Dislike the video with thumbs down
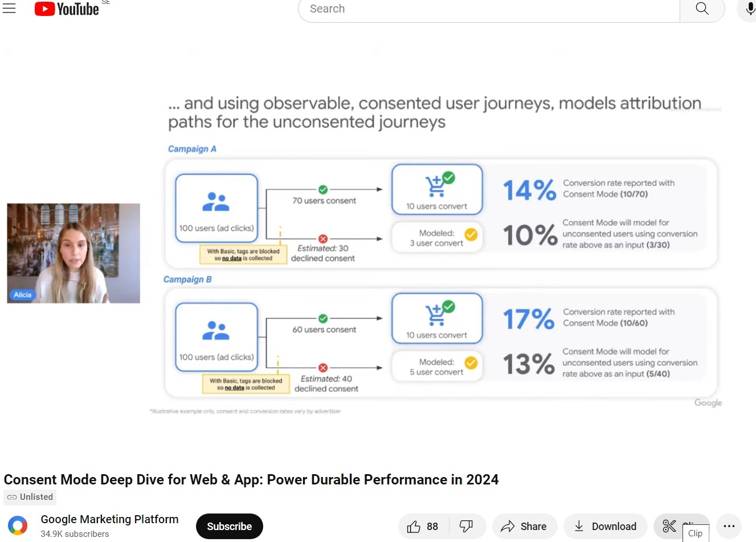756x542 pixels. point(467,526)
